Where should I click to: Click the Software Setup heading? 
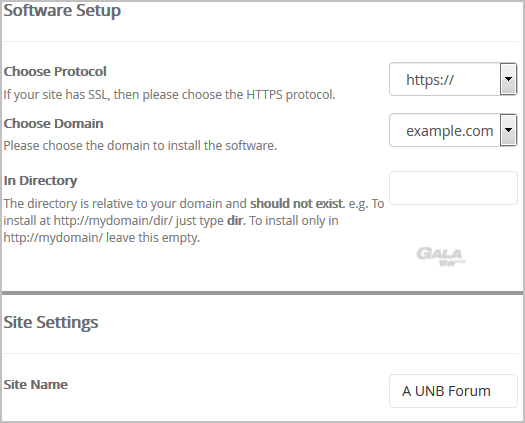tap(62, 10)
